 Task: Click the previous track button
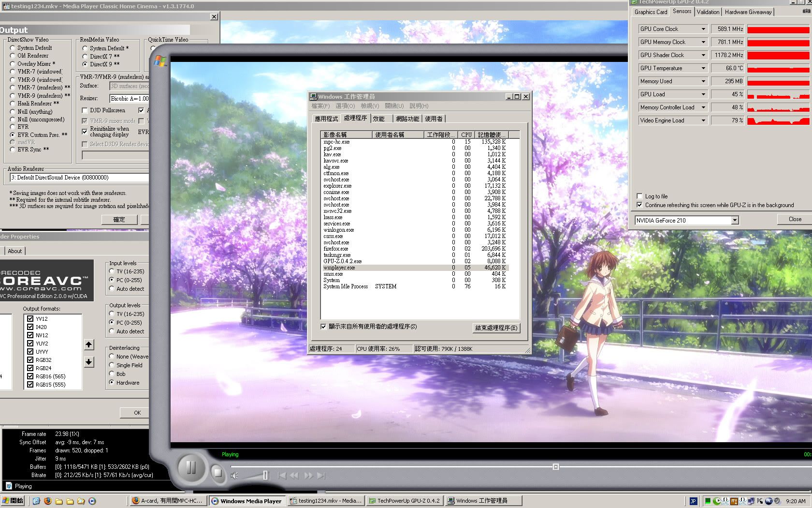[282, 476]
